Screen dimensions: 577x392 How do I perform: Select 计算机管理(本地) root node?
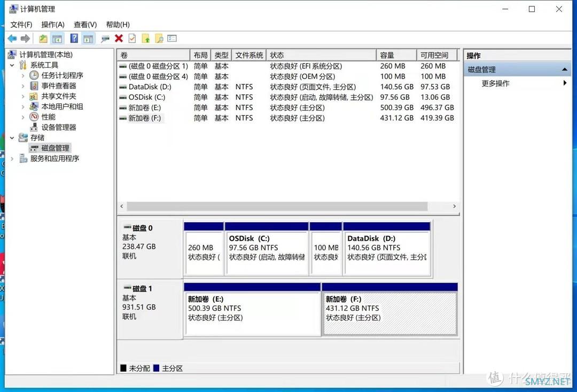pos(46,55)
